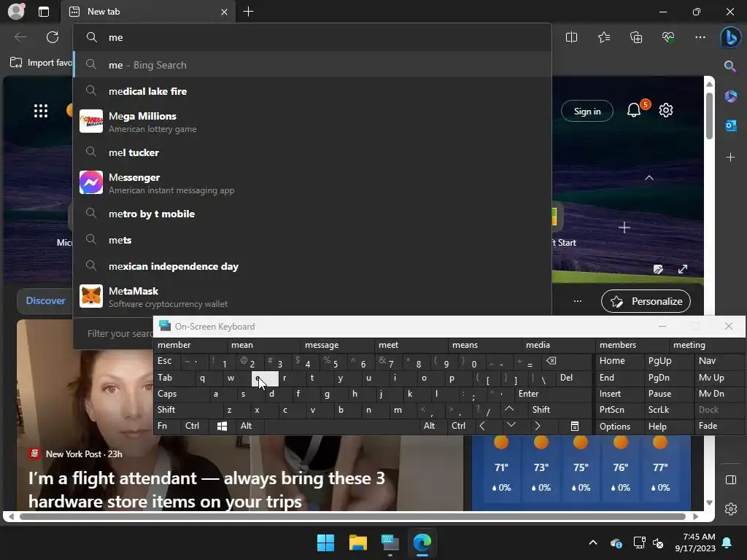Select metro by t mobile suggestion

312,214
